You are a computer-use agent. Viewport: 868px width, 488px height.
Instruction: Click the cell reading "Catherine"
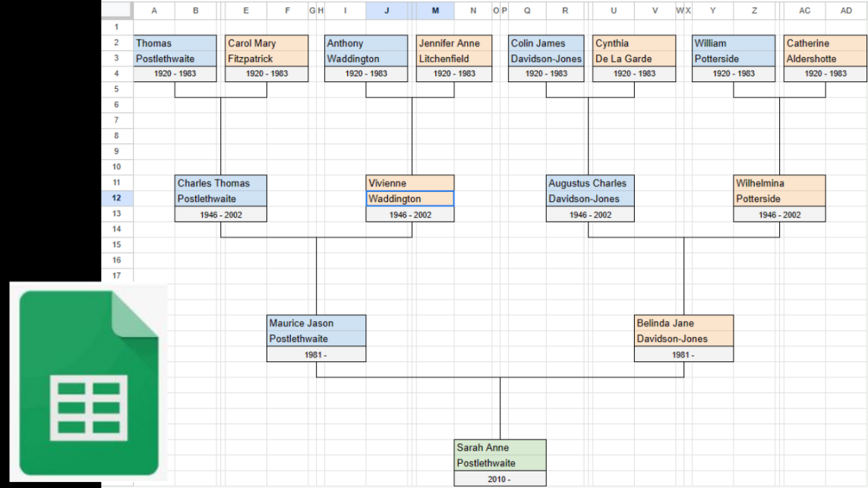(826, 43)
